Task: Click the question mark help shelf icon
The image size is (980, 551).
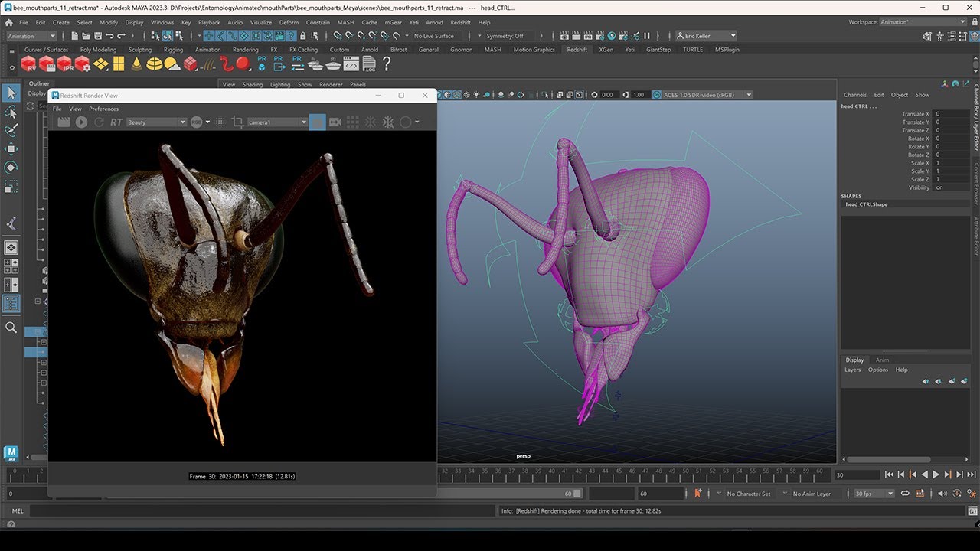Action: coord(387,64)
